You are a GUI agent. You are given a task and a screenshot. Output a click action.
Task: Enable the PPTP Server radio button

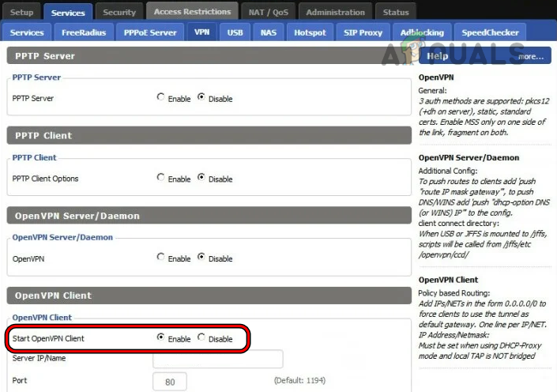pyautogui.click(x=160, y=97)
